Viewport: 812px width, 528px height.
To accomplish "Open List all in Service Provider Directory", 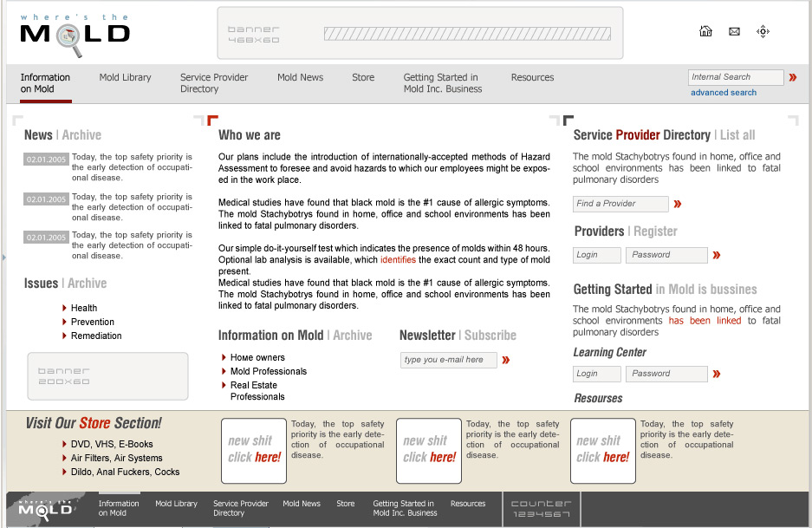I will (737, 135).
